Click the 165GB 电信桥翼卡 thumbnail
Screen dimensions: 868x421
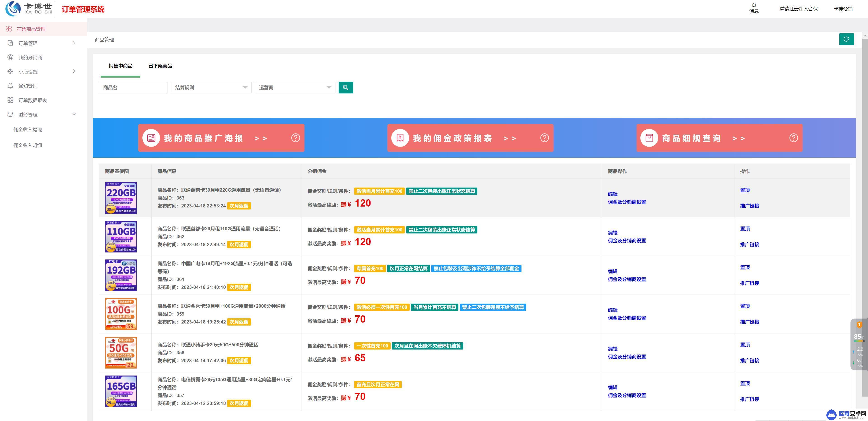pyautogui.click(x=121, y=391)
